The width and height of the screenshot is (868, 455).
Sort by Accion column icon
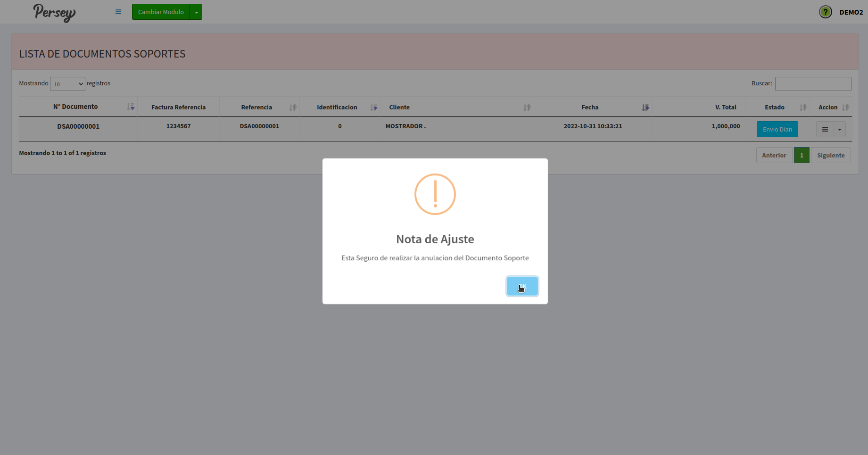845,108
